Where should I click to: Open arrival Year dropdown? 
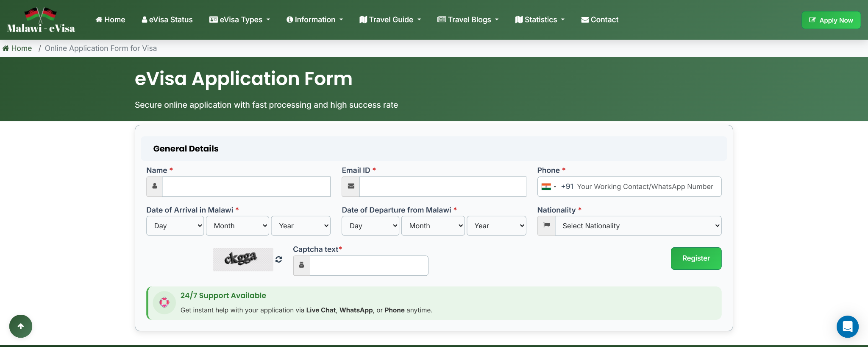coord(300,226)
